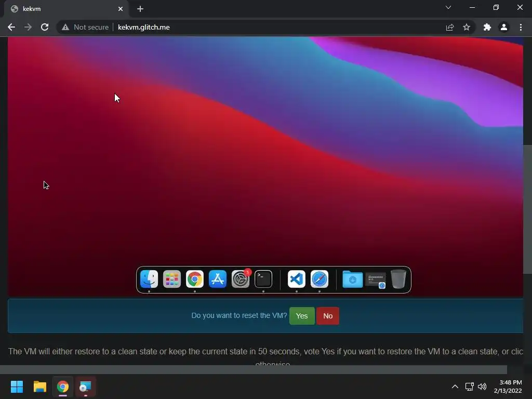532x399 pixels.
Task: Select the kekvm tab
Action: 66,9
